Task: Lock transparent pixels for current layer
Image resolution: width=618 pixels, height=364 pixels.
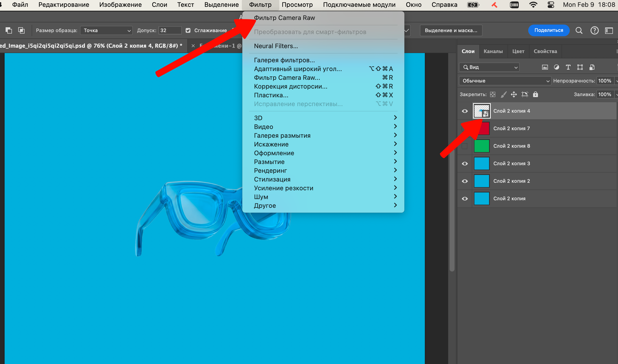Action: point(493,94)
